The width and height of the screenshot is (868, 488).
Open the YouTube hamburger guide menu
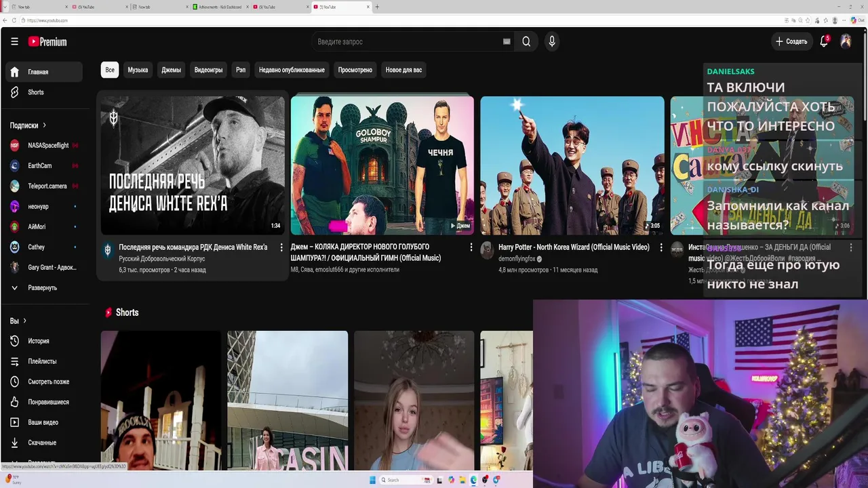pyautogui.click(x=14, y=41)
